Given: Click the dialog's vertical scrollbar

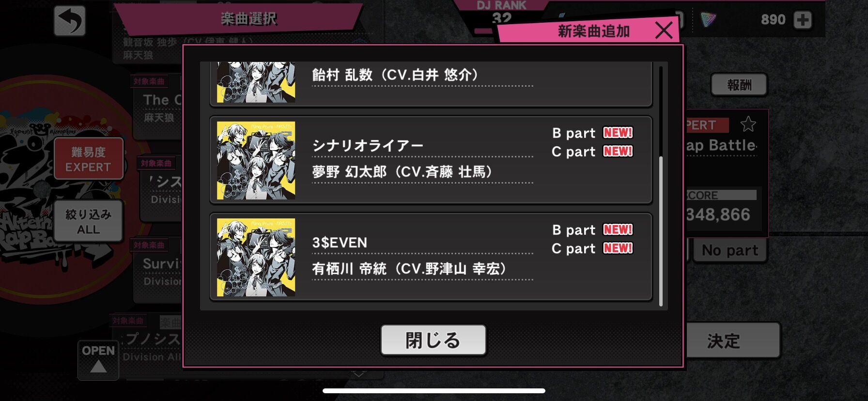Looking at the screenshot, I should tap(661, 186).
